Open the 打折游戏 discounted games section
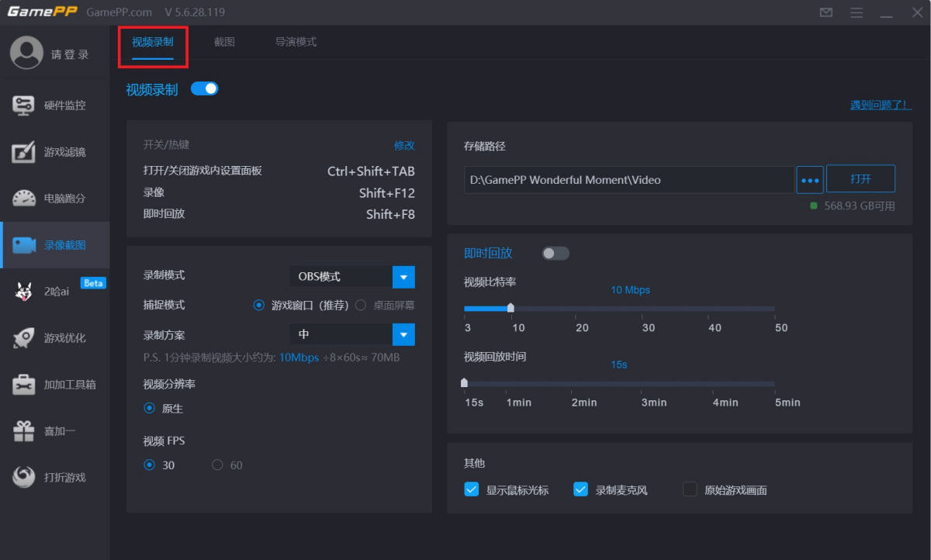The width and height of the screenshot is (931, 560). [x=54, y=478]
